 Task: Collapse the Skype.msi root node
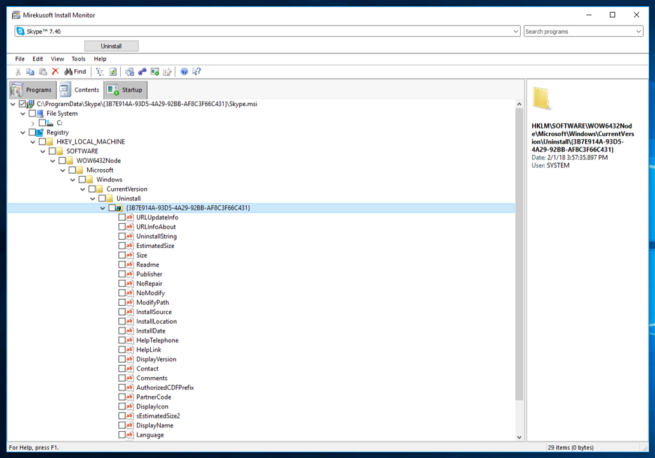click(x=13, y=104)
